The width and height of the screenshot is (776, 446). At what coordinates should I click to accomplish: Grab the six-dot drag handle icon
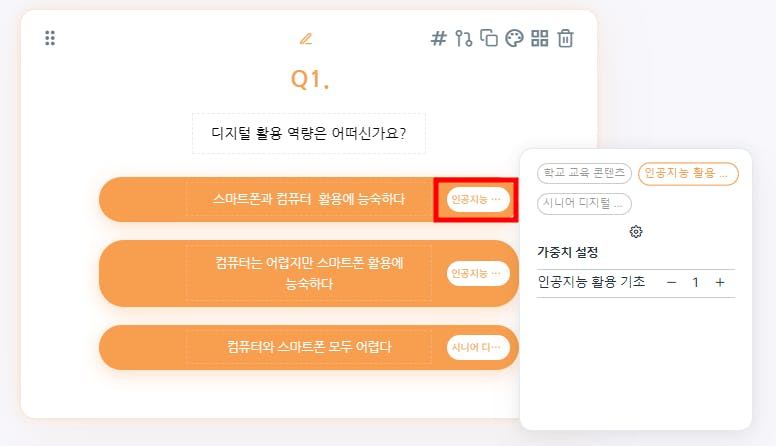(50, 39)
